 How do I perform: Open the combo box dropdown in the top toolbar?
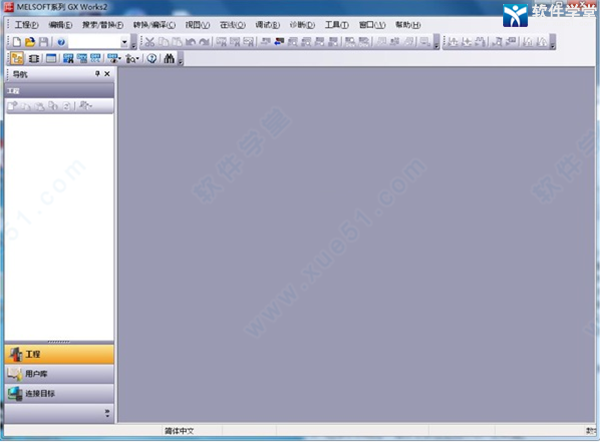pyautogui.click(x=124, y=42)
